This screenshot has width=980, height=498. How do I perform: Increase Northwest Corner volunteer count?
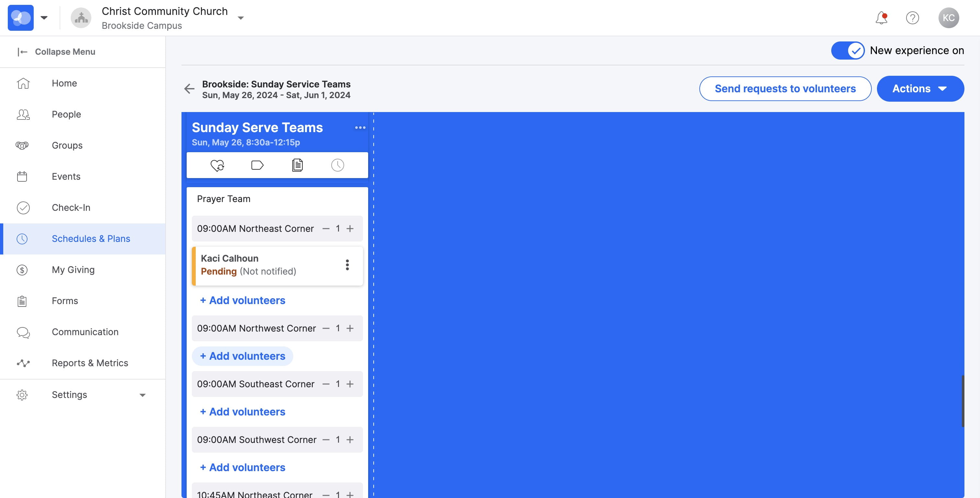(350, 328)
